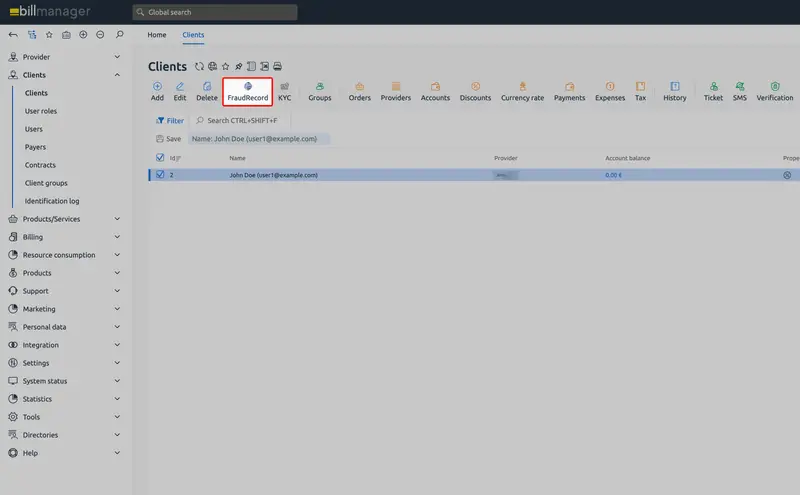Screen dimensions: 800x495
Task: Open table column settings icon
Action: click(x=252, y=66)
